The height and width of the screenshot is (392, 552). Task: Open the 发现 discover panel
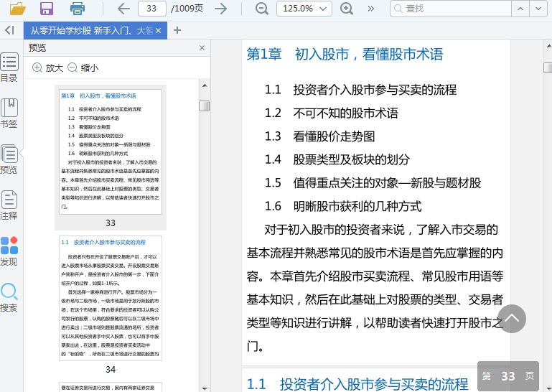(x=9, y=251)
